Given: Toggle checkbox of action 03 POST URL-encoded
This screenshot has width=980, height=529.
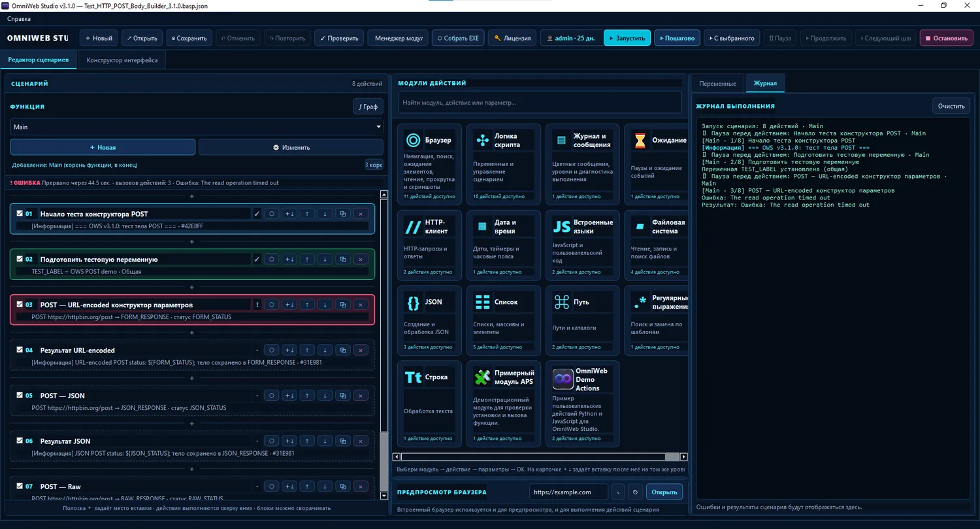Looking at the screenshot, I should [x=20, y=304].
